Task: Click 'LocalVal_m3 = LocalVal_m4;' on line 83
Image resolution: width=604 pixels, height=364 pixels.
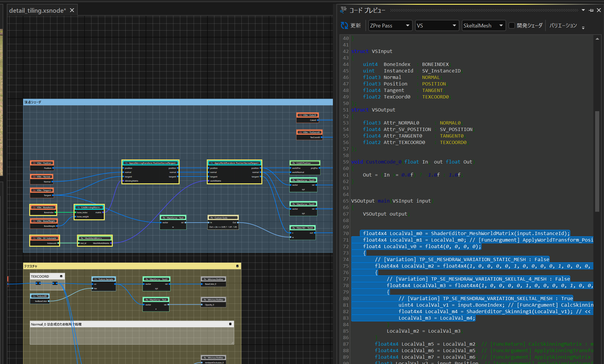Action: (437, 318)
